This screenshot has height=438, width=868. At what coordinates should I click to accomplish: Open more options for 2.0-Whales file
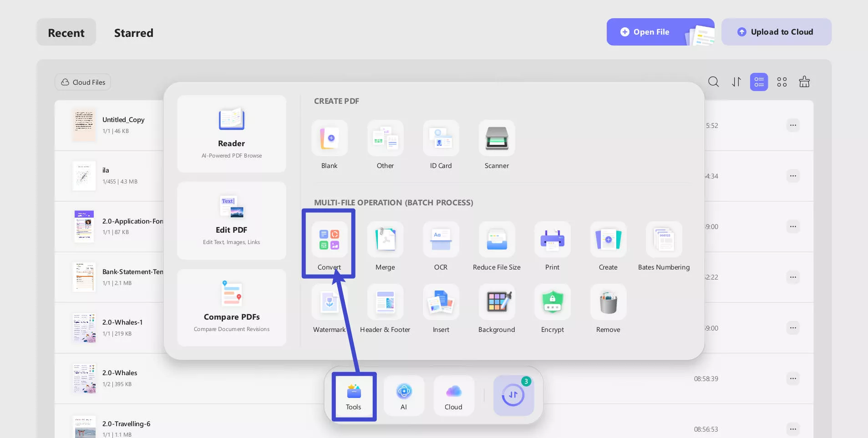pyautogui.click(x=793, y=378)
